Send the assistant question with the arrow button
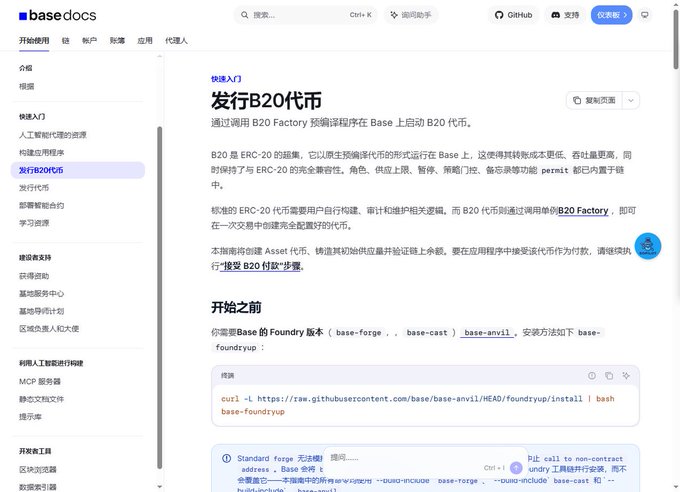The image size is (680, 492). 516,468
